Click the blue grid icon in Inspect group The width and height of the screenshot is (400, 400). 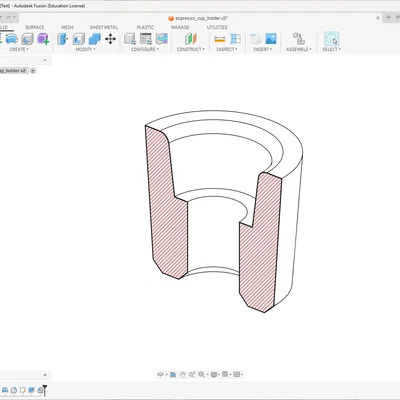pos(235,39)
